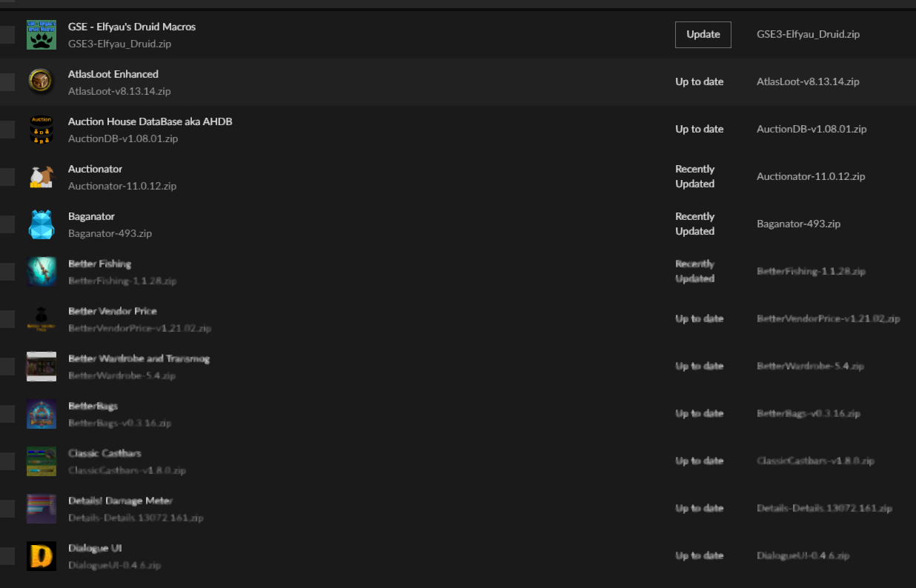The height and width of the screenshot is (588, 916).
Task: Click the Better Vendor Price title
Action: (113, 311)
